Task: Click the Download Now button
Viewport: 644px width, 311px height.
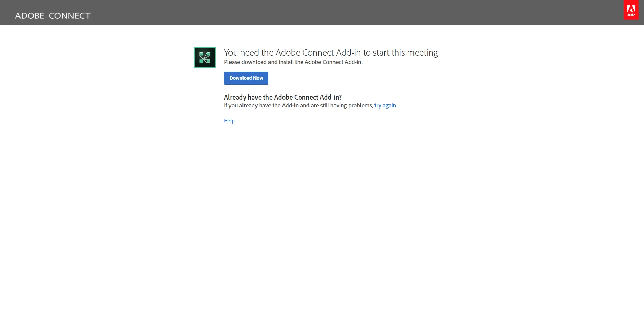Action: [246, 78]
